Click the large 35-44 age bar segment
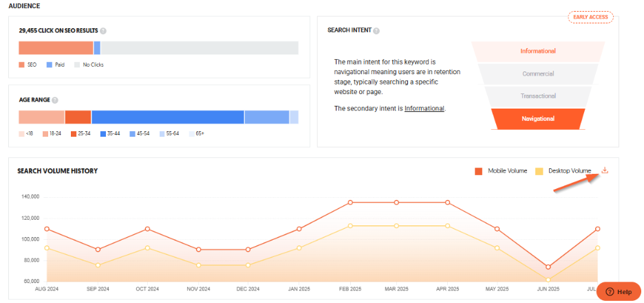644x303 pixels. (x=168, y=117)
